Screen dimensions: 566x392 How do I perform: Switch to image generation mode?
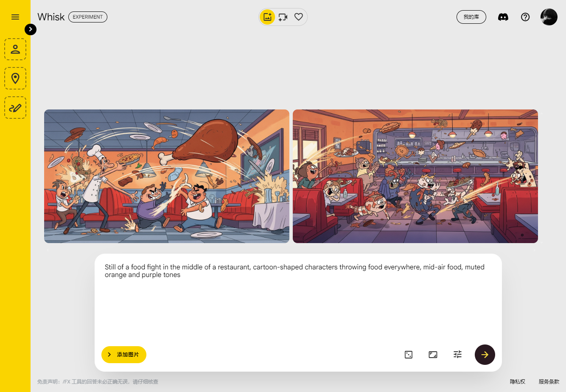(x=267, y=17)
